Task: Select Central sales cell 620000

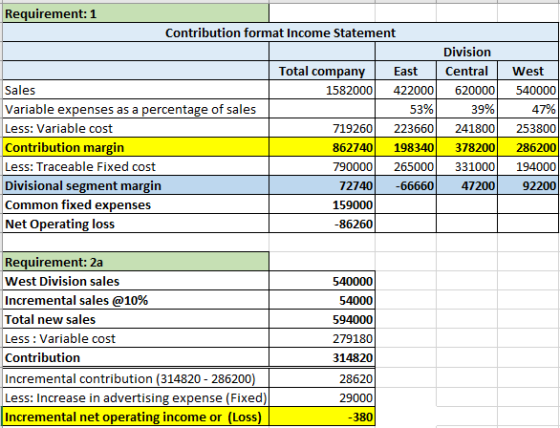Action: 466,90
